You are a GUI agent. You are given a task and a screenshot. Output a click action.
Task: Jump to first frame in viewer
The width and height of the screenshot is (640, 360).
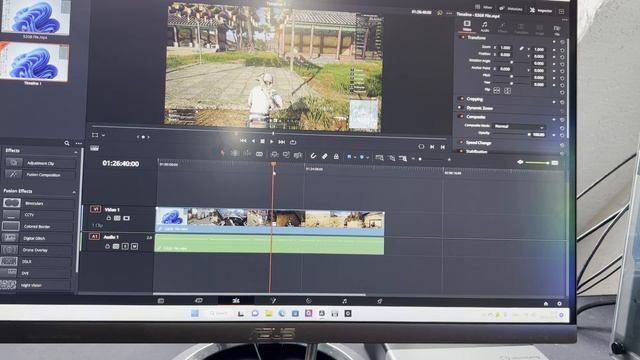tap(243, 140)
